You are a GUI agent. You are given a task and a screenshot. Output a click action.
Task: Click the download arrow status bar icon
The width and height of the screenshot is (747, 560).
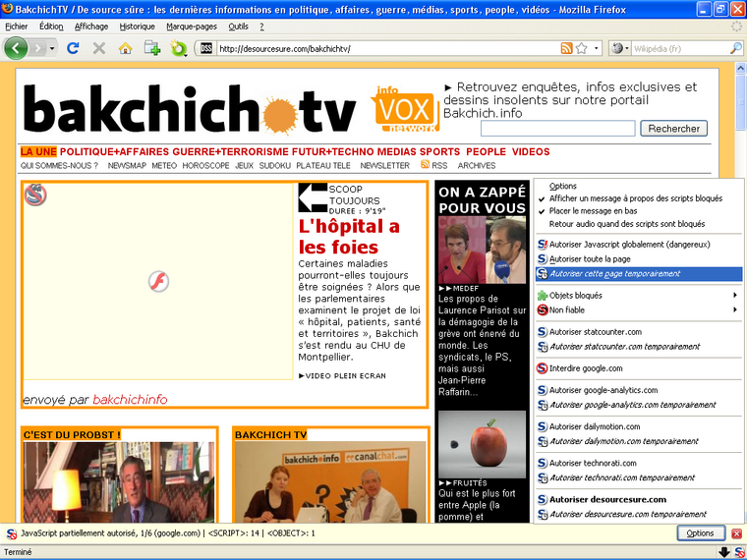pos(723,552)
